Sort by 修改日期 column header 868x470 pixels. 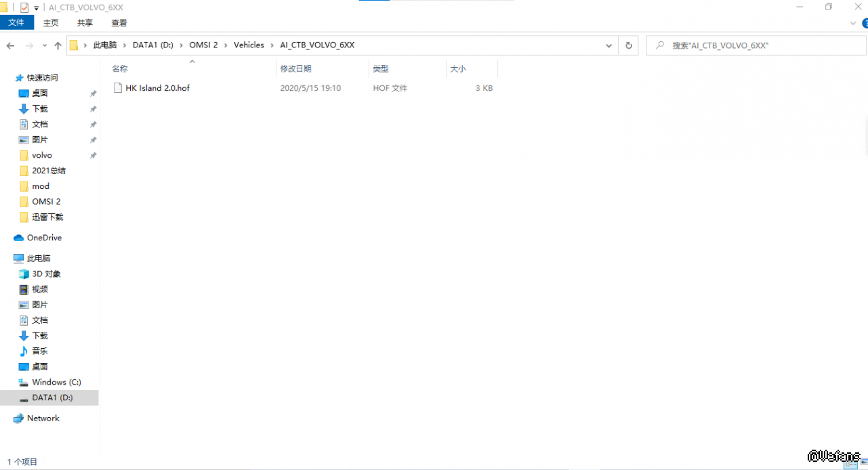295,68
